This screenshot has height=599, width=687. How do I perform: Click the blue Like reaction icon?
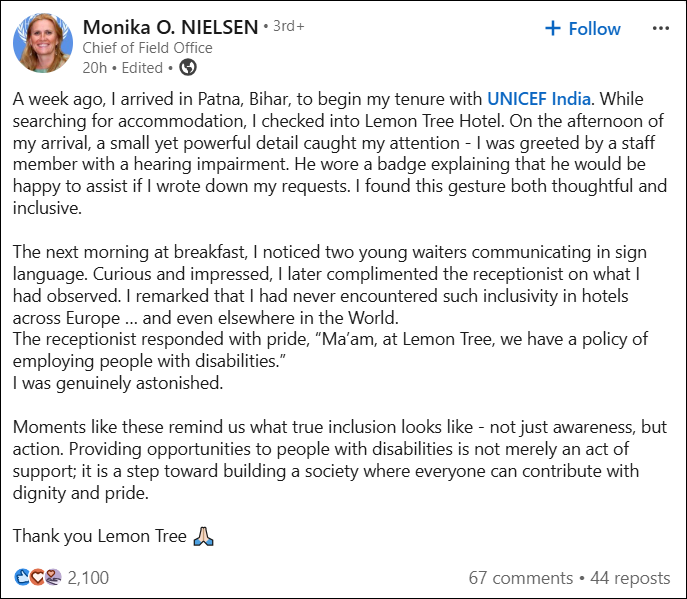point(22,577)
